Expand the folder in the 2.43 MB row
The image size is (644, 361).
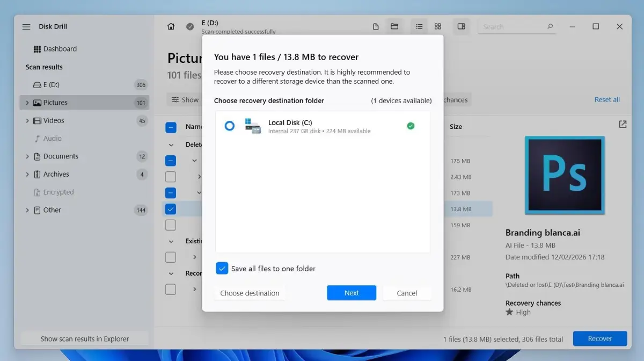(199, 177)
